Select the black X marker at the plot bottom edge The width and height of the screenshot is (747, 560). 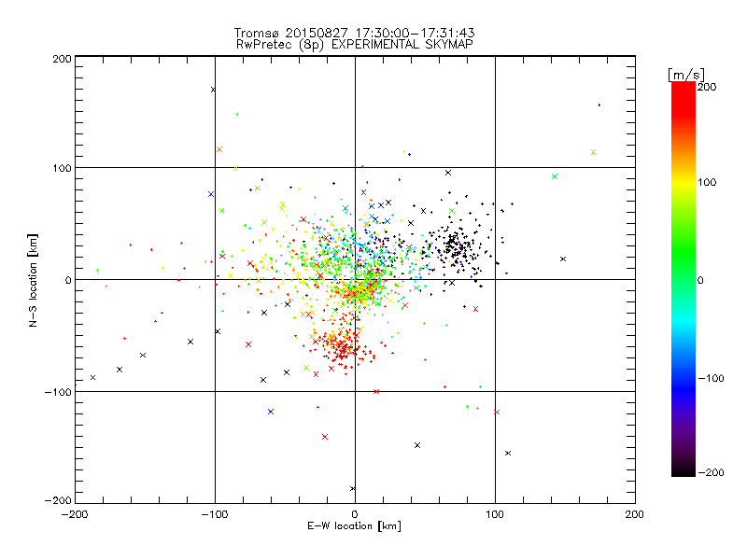coord(353,488)
